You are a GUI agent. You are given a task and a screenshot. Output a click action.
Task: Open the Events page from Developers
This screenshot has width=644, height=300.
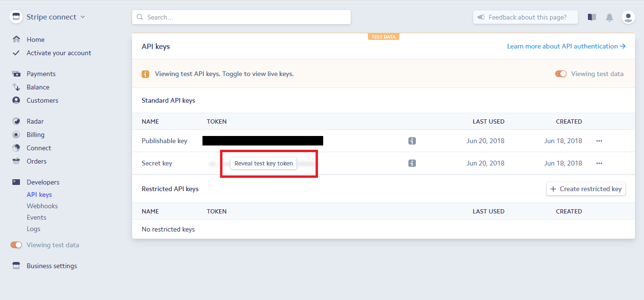tap(37, 217)
